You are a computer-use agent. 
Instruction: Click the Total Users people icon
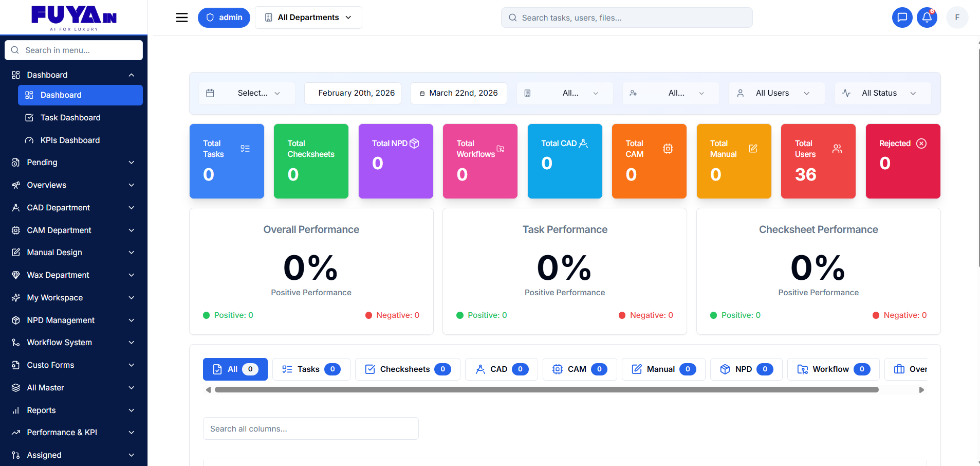coord(837,149)
